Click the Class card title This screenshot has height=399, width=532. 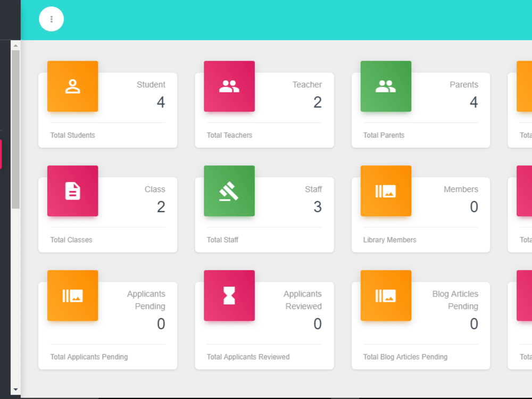(155, 189)
